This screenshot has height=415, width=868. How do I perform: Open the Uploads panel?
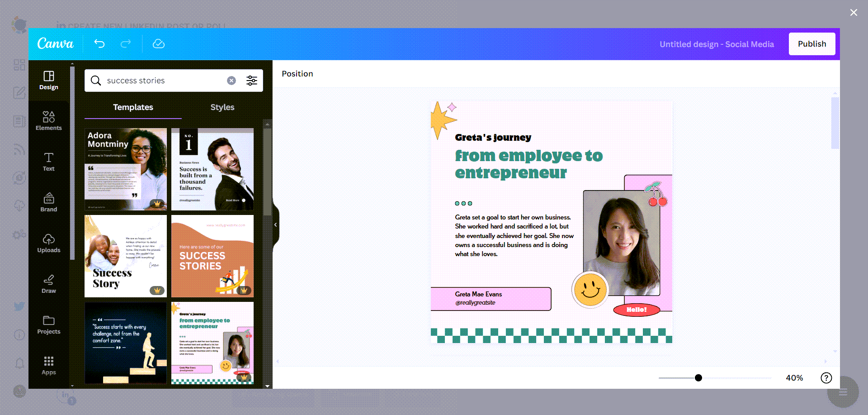tap(48, 243)
